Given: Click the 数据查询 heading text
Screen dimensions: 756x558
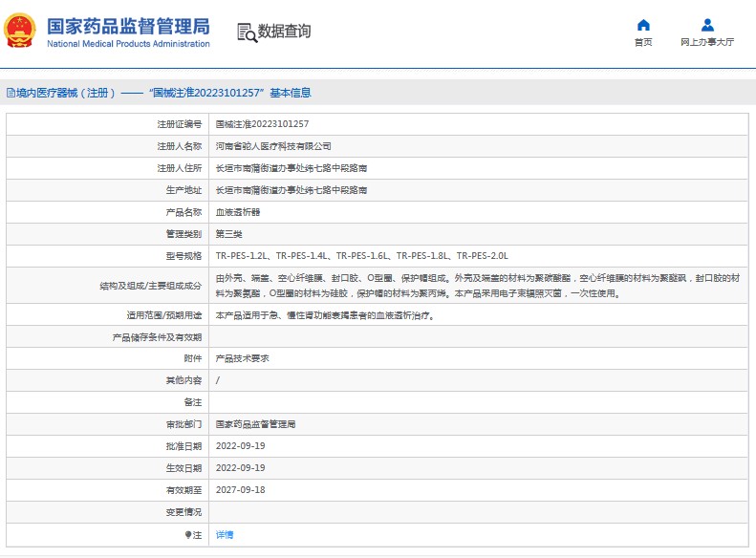Looking at the screenshot, I should tap(284, 31).
